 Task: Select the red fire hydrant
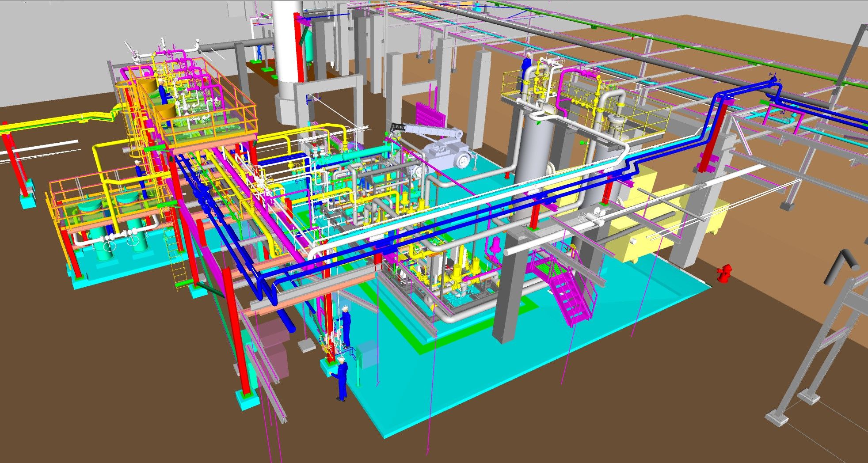[x=724, y=273]
